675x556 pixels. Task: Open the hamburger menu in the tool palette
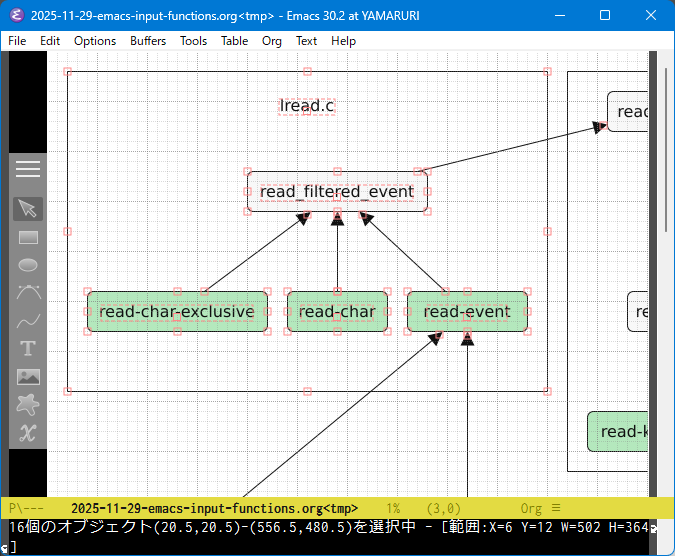coord(28,169)
